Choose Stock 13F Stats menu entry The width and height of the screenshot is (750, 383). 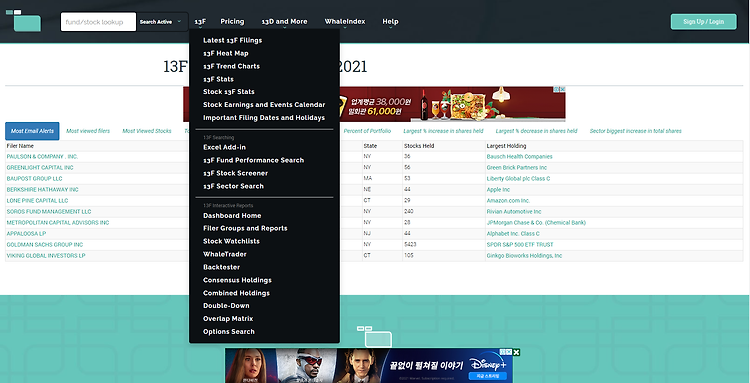(x=229, y=91)
